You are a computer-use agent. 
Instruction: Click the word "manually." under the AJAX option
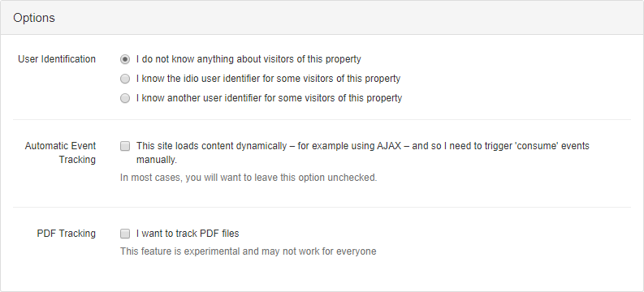point(157,160)
